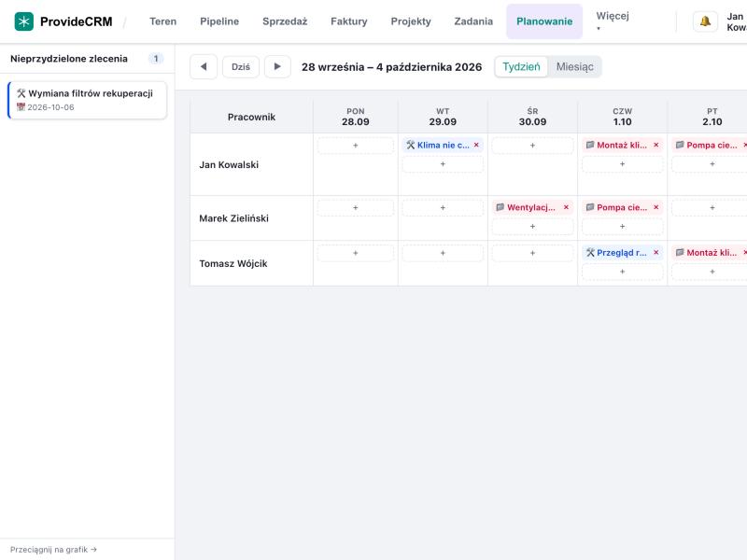
Task: Go to the previous week with the left arrow
Action: [204, 66]
